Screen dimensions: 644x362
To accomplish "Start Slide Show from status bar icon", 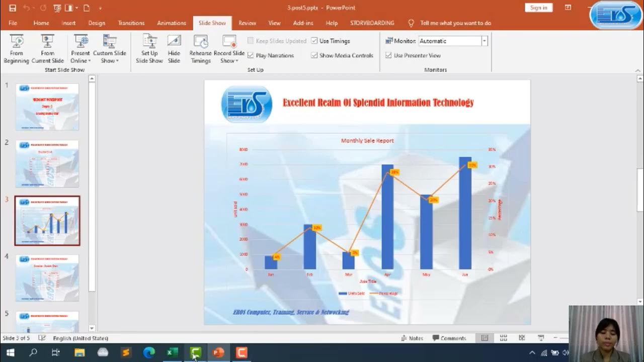I will tap(541, 338).
